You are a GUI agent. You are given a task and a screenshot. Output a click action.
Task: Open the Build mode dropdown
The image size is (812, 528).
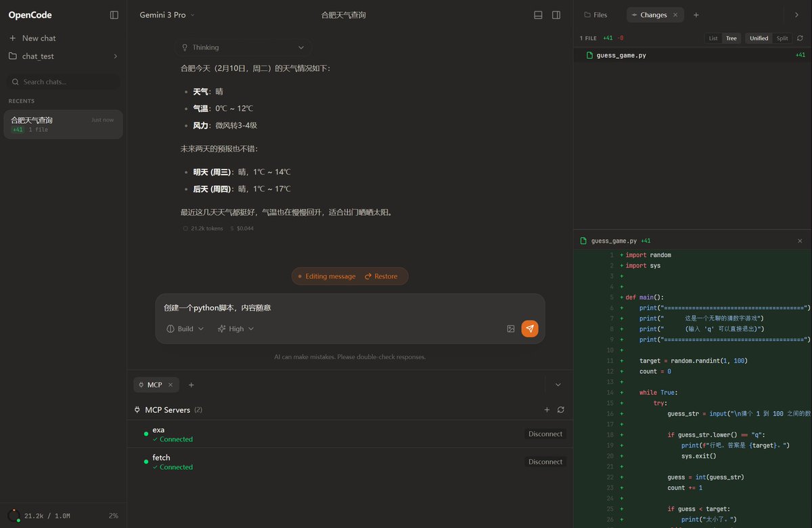coord(185,329)
